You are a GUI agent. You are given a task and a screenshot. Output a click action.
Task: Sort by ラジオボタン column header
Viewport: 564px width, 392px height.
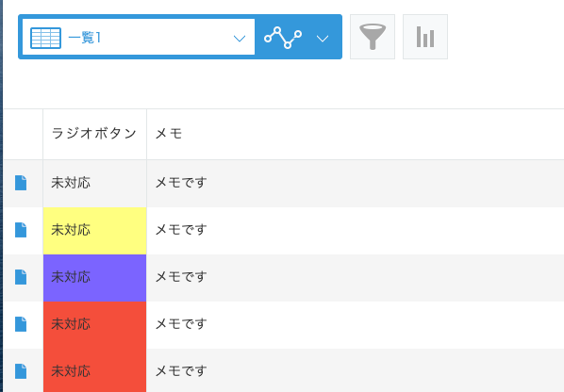click(x=94, y=133)
